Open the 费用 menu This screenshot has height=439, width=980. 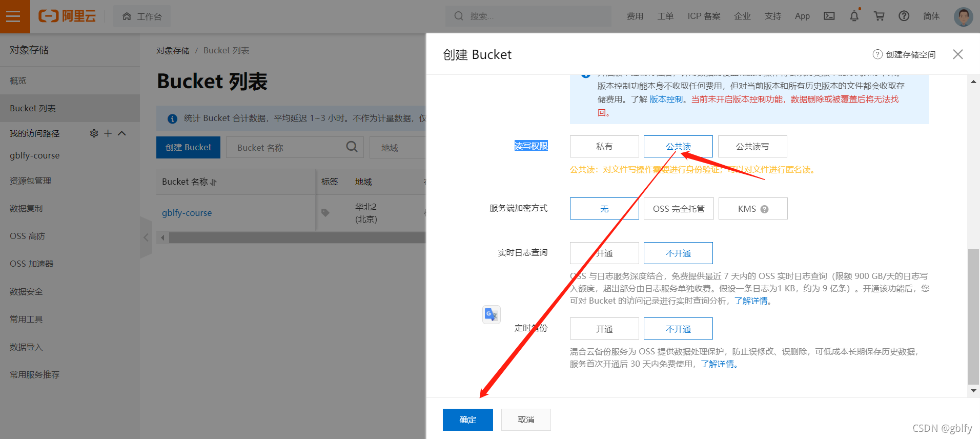[x=635, y=16]
